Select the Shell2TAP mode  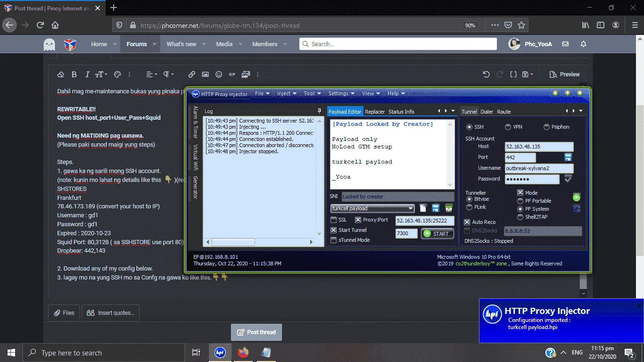pyautogui.click(x=520, y=217)
